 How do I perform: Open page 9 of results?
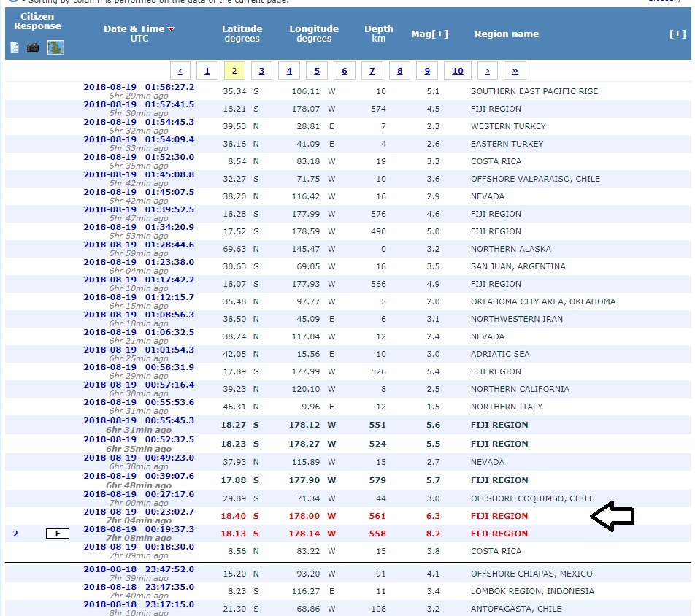click(x=427, y=71)
